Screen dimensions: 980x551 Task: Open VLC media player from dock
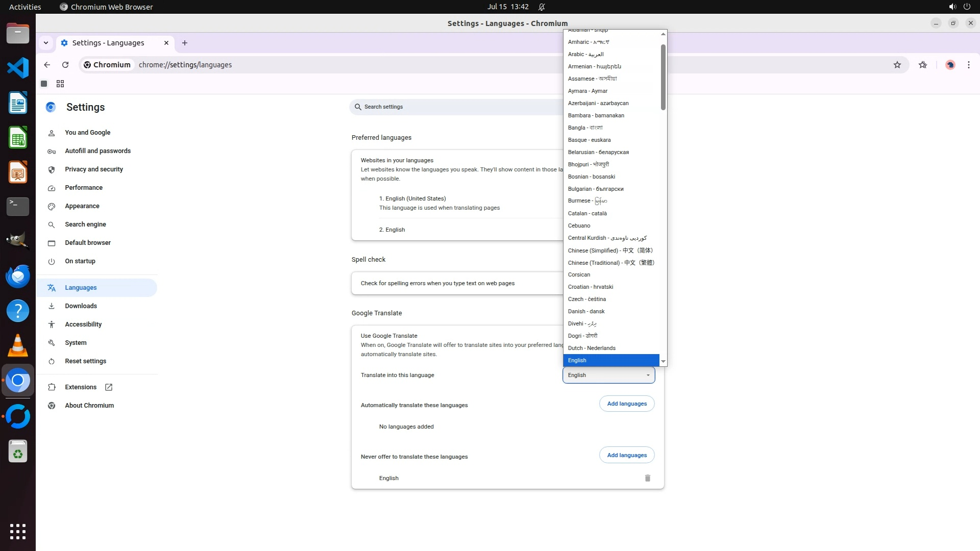pyautogui.click(x=18, y=346)
